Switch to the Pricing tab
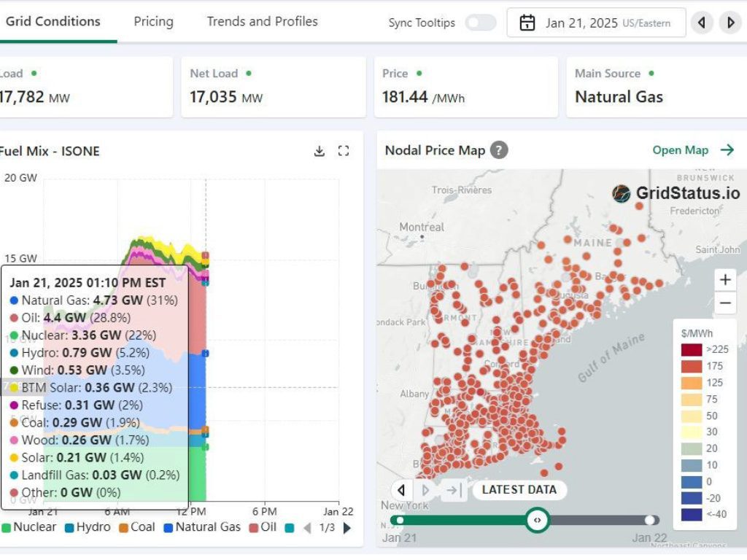 click(153, 21)
